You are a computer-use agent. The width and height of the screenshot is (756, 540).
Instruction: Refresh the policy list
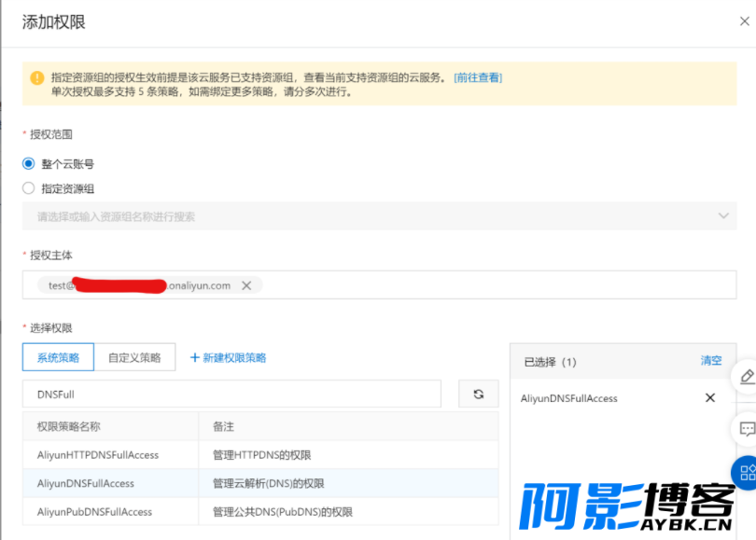478,394
